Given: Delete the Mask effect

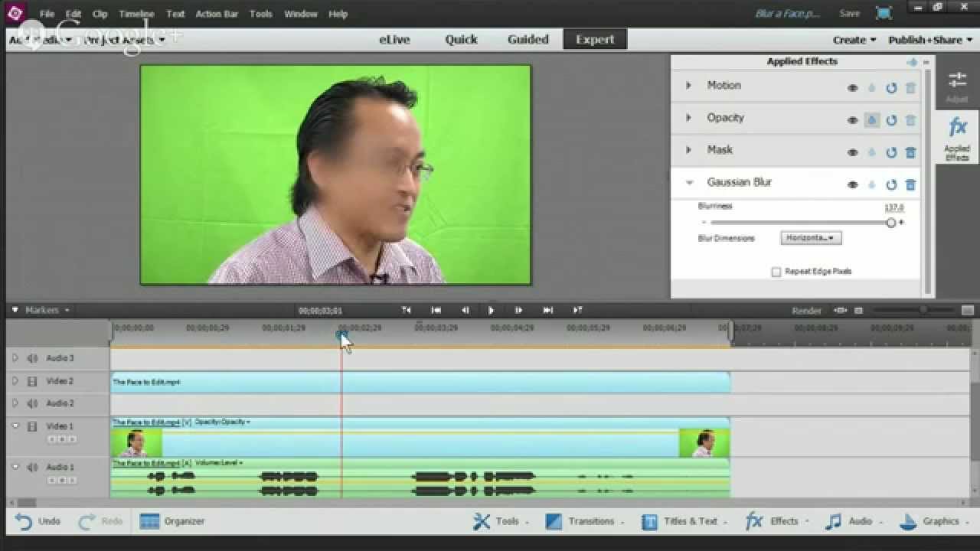Looking at the screenshot, I should (910, 152).
